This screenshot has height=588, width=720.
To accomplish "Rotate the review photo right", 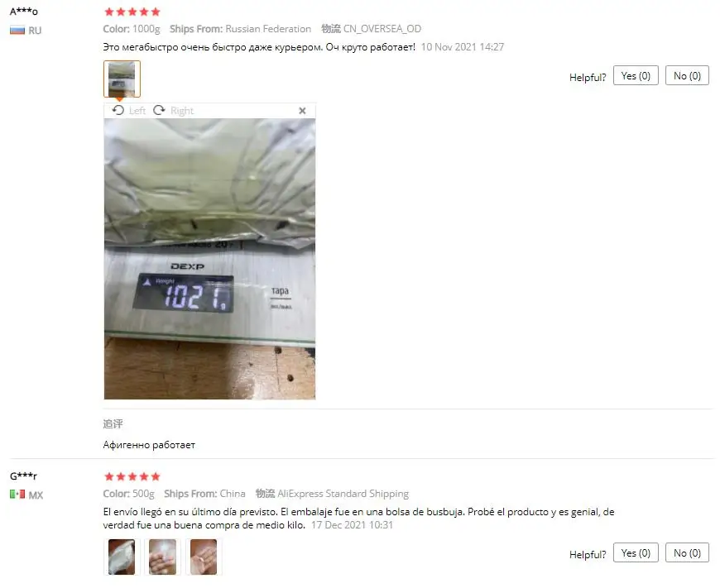I will (159, 110).
